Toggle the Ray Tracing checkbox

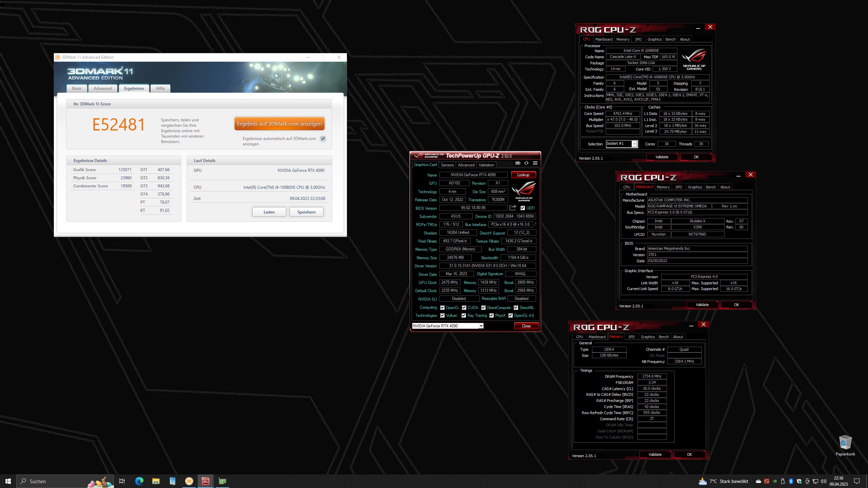click(464, 316)
